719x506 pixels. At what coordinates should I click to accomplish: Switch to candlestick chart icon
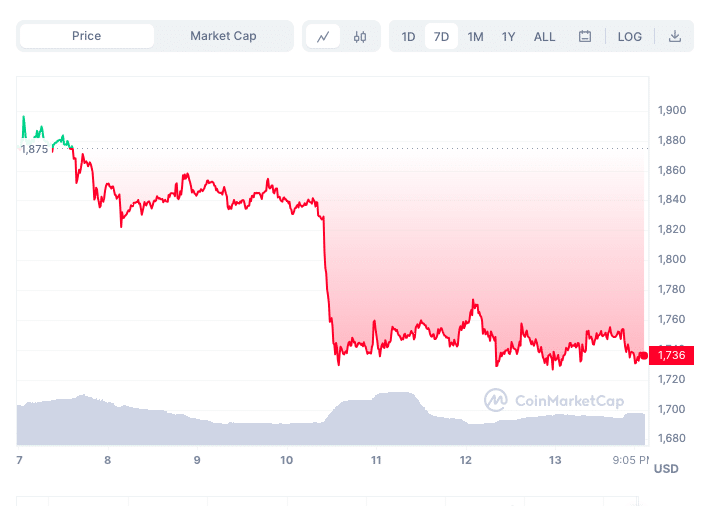tap(360, 37)
